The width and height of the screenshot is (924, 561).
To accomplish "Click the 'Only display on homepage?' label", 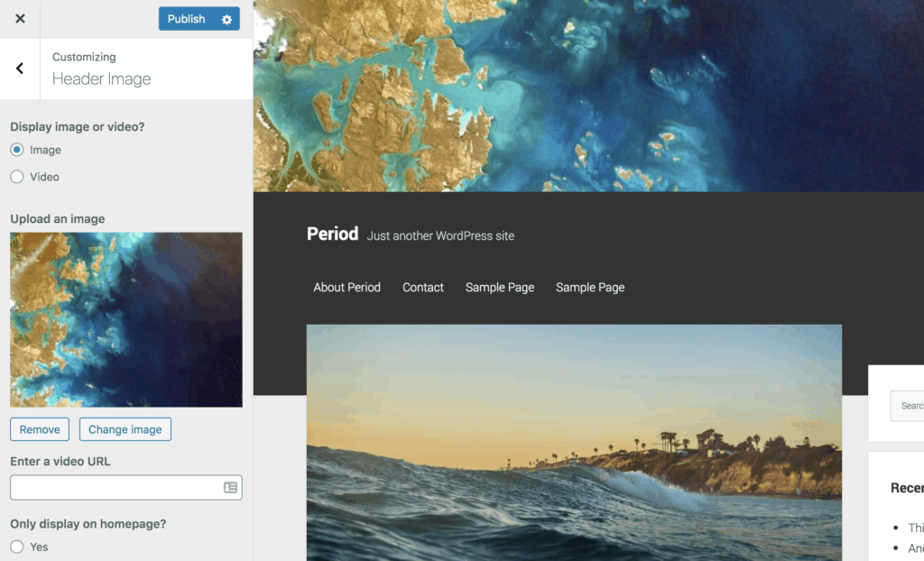I will pos(88,524).
